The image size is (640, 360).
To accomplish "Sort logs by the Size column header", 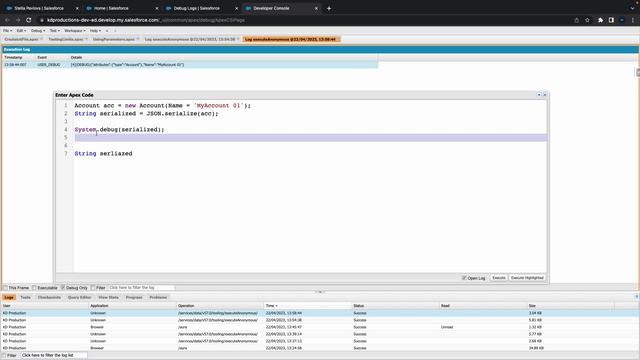I will [570, 306].
